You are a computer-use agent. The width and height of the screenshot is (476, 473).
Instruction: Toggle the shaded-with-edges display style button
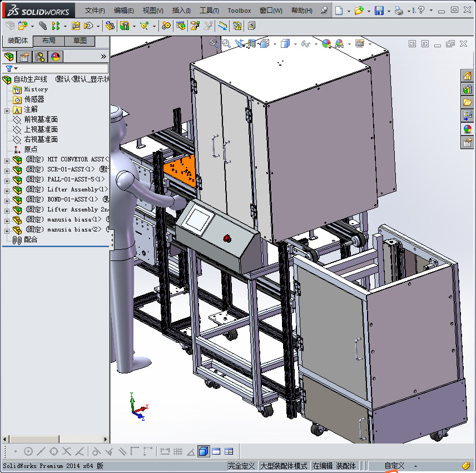tap(204, 451)
